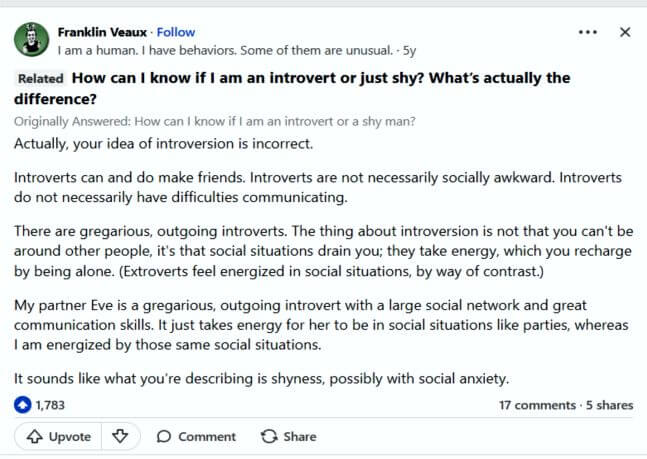Screen dimensions: 647x459
Task: Click the circular arrows share icon
Action: click(x=269, y=437)
